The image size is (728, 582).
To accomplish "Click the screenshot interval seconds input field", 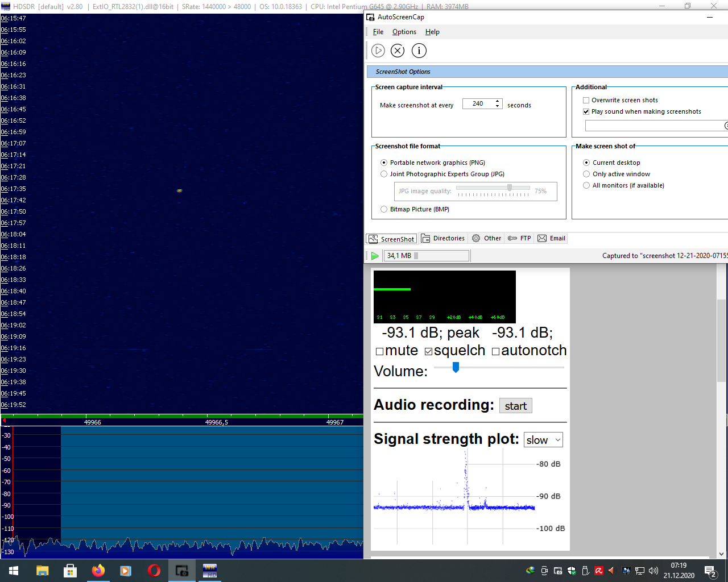I will click(478, 104).
